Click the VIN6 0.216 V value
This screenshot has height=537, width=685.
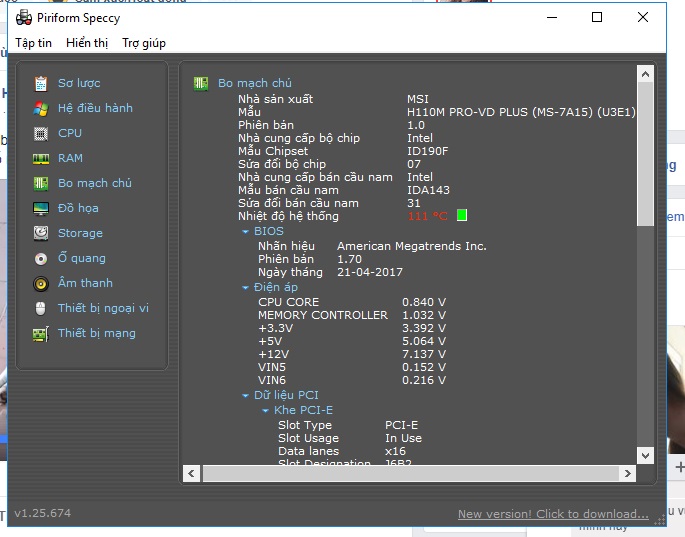(x=424, y=380)
